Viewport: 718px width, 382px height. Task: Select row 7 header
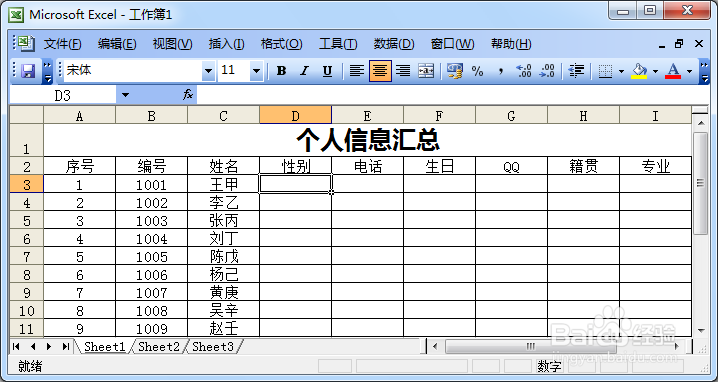point(27,256)
